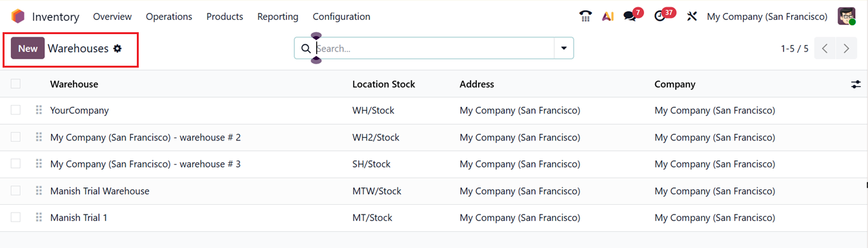The height and width of the screenshot is (248, 868).
Task: Toggle the select-all checkbox in the header
Action: point(15,84)
